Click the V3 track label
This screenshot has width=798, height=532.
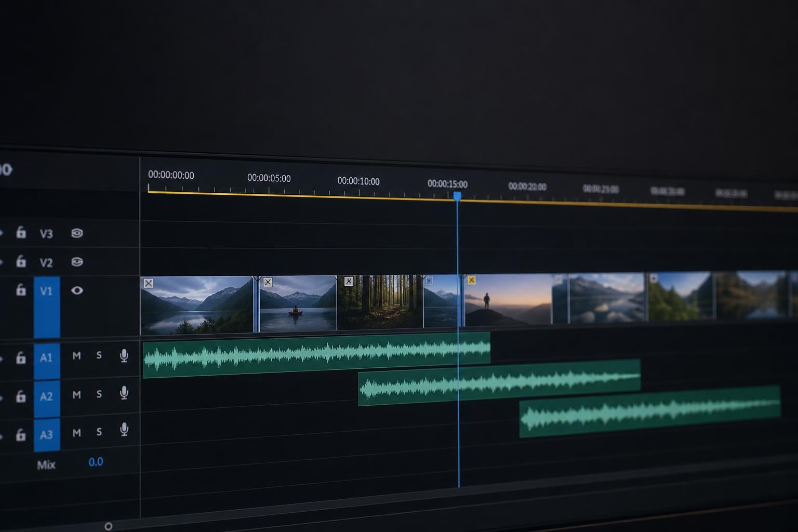(46, 234)
